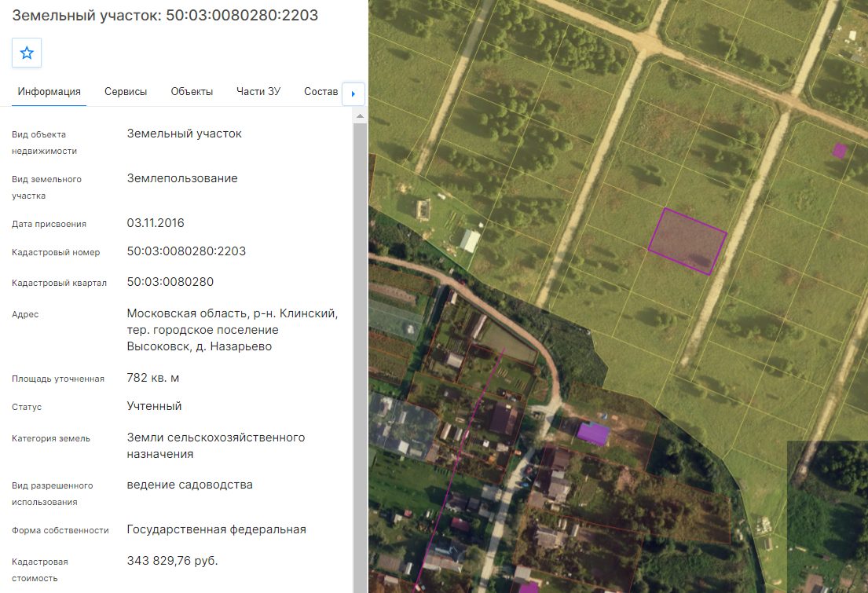Click the info panel vertical scrollbar thumb
This screenshot has width=868, height=593.
(x=360, y=357)
